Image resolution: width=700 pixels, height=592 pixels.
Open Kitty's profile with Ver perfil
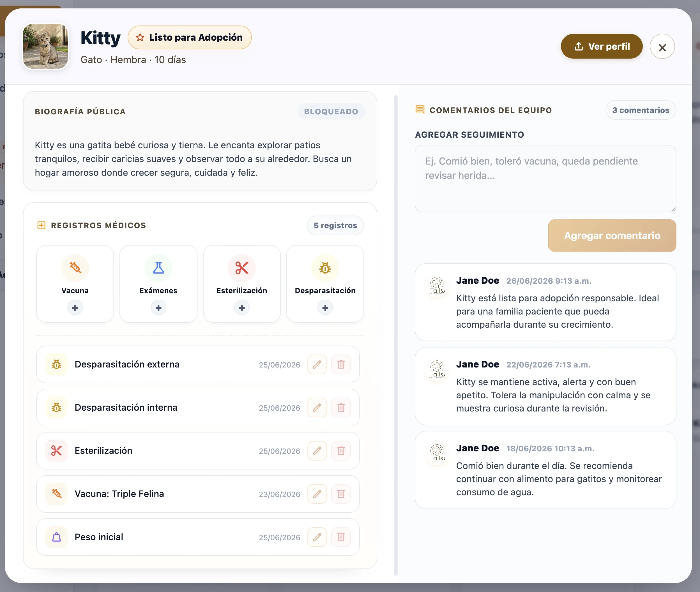tap(601, 46)
